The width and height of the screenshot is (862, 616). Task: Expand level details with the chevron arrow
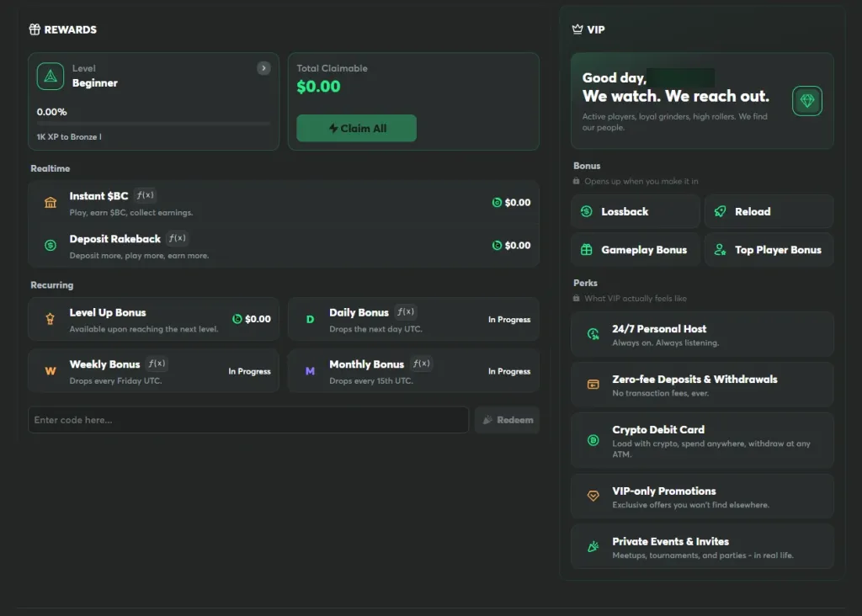click(263, 68)
